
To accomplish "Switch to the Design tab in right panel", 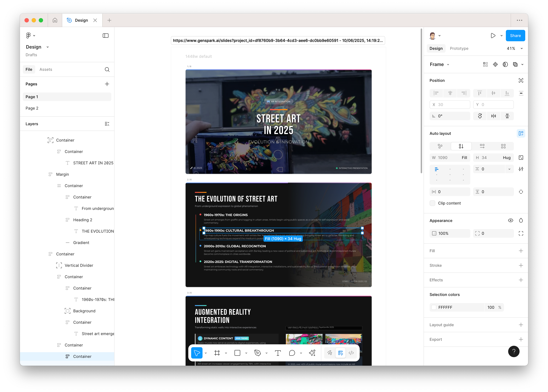I will 436,49.
